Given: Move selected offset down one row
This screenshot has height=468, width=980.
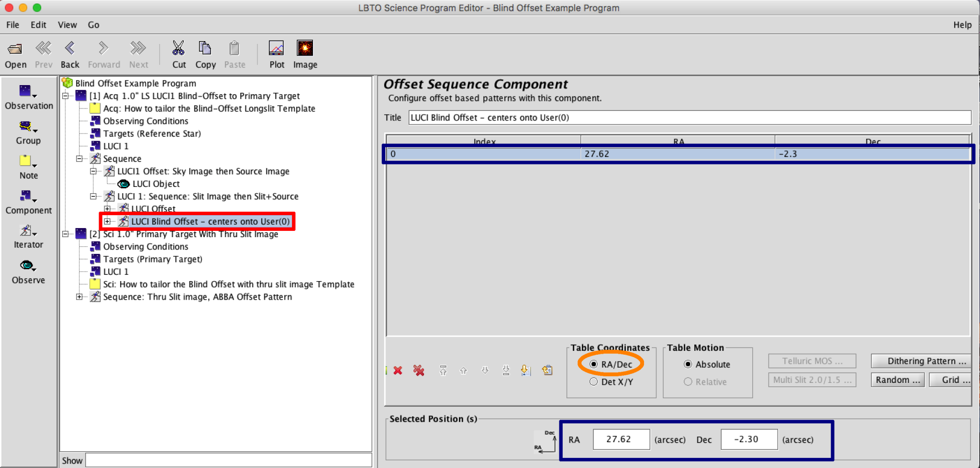Looking at the screenshot, I should coord(485,370).
